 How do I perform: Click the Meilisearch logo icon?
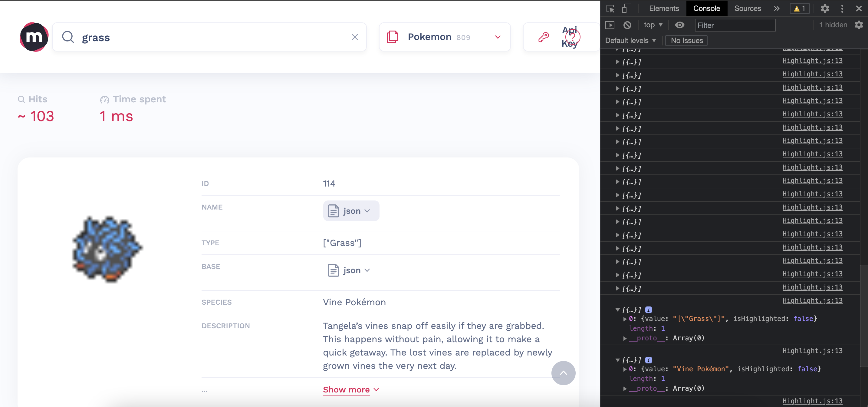[x=34, y=37]
